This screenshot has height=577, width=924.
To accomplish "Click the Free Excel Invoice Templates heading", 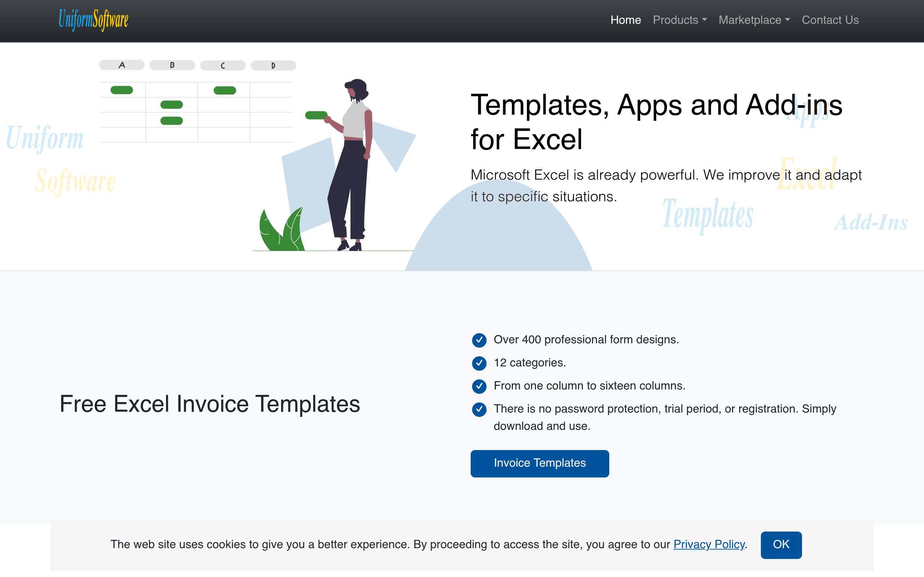I will (210, 404).
